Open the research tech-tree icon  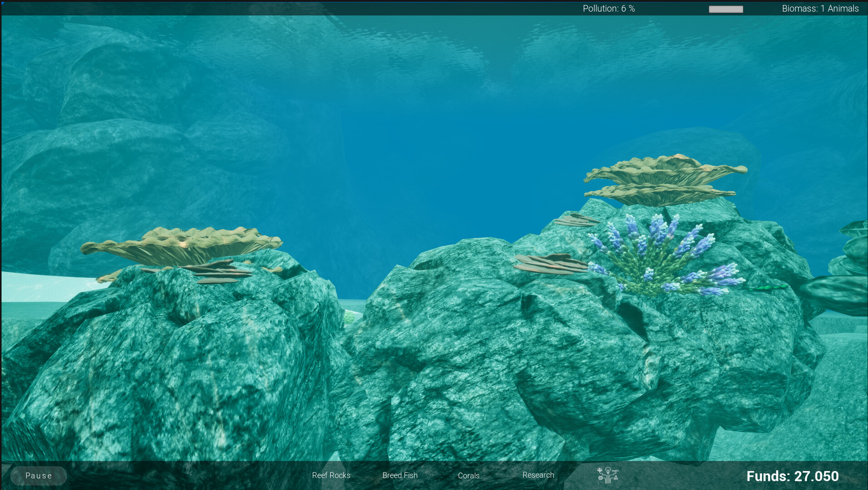click(608, 475)
